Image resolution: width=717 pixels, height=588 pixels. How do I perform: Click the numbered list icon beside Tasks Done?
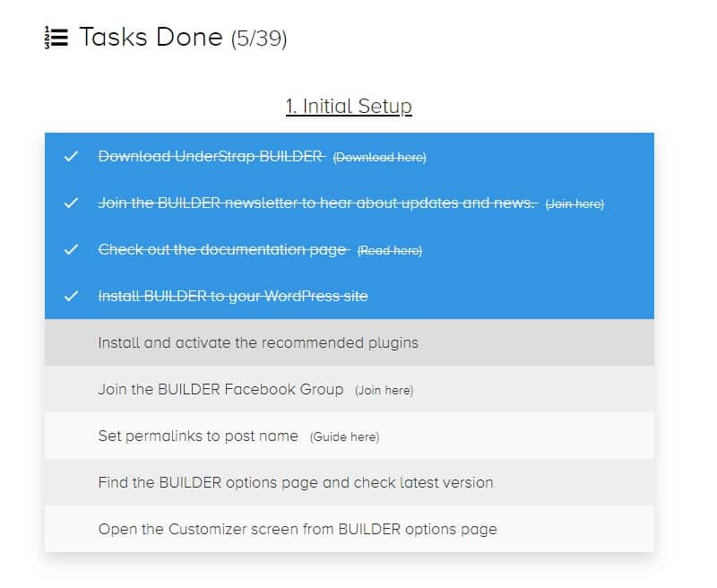pyautogui.click(x=56, y=38)
